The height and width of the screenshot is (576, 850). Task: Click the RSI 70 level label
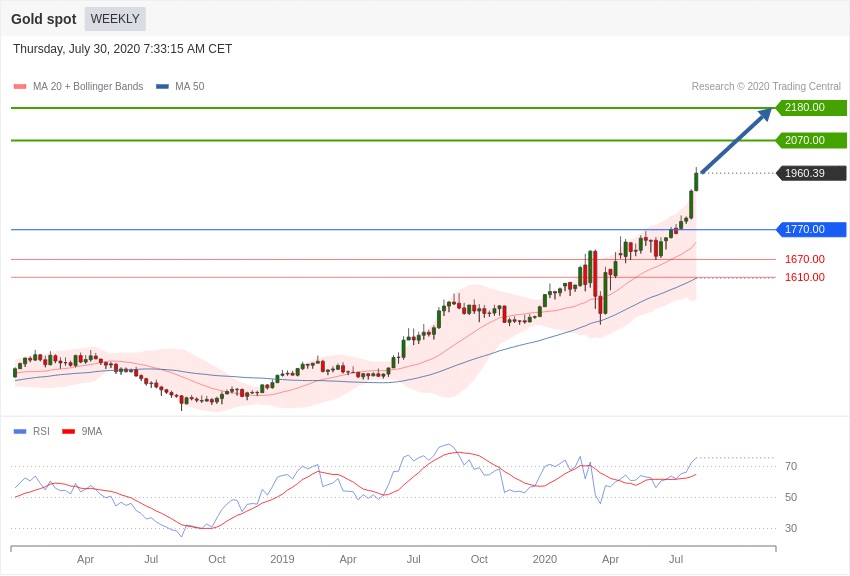pos(791,466)
